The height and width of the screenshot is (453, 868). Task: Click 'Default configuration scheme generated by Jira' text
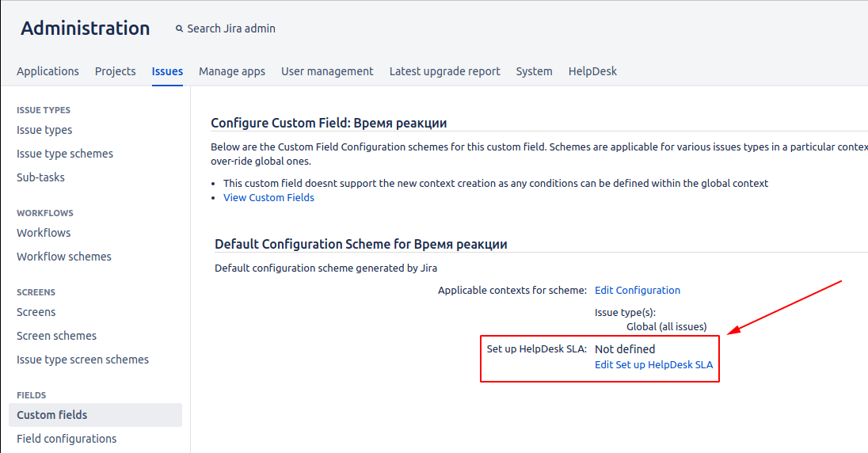326,268
